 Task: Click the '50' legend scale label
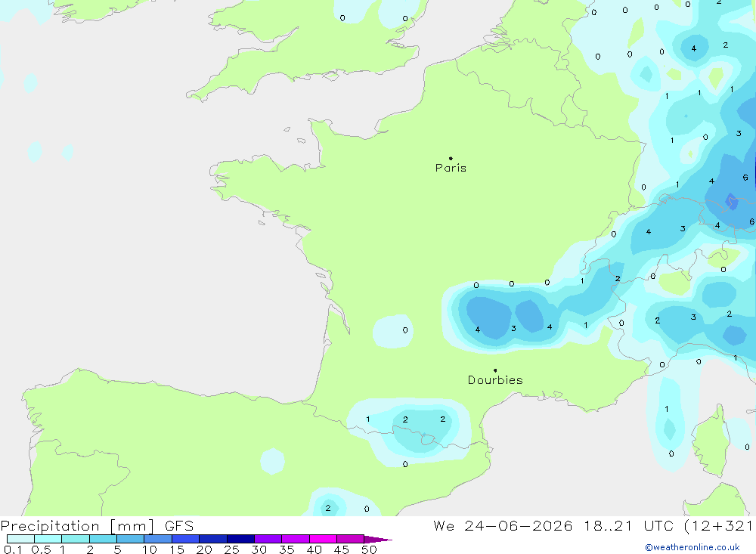pos(370,549)
